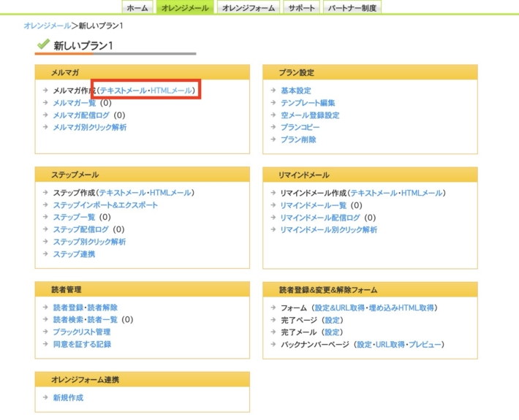Open the ホーム tab
Image resolution: width=519 pixels, height=420 pixels.
pyautogui.click(x=137, y=7)
